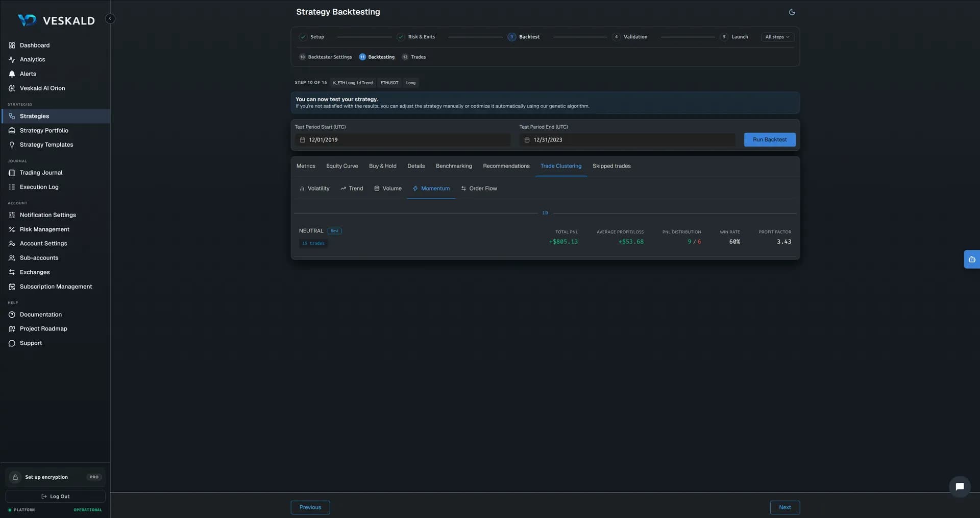Click the K_ETH Long 1d Trend tag
This screenshot has height=518, width=980.
point(353,83)
